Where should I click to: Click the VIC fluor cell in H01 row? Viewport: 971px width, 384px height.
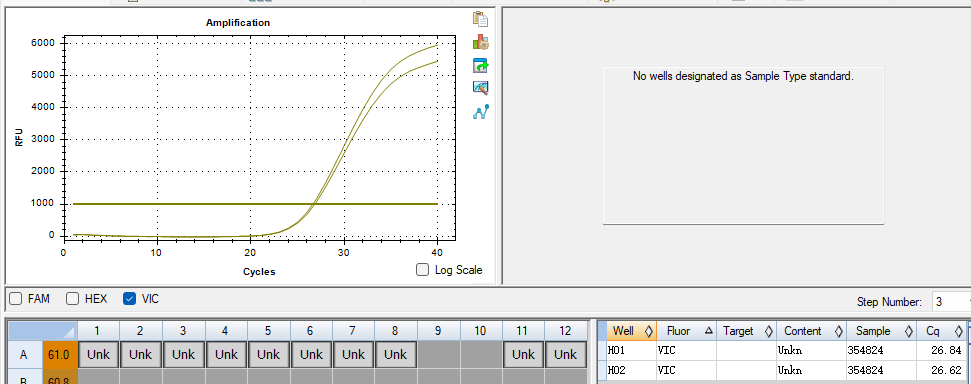[686, 352]
